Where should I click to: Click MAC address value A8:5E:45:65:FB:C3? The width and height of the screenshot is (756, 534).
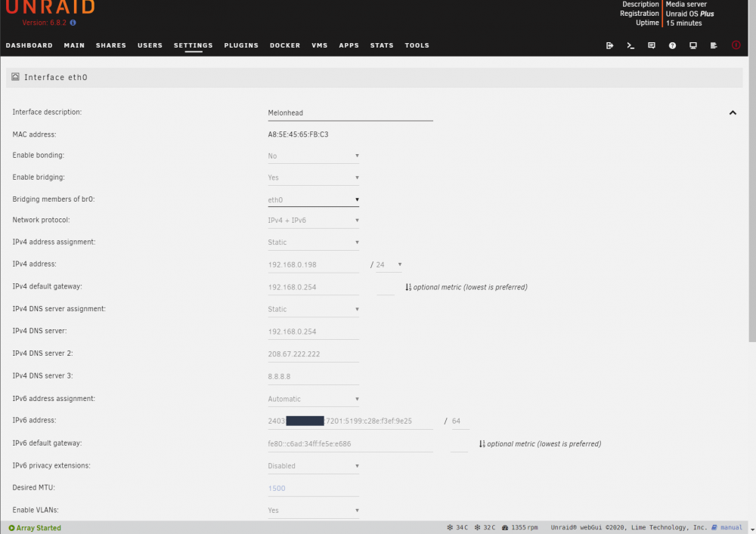coord(298,134)
